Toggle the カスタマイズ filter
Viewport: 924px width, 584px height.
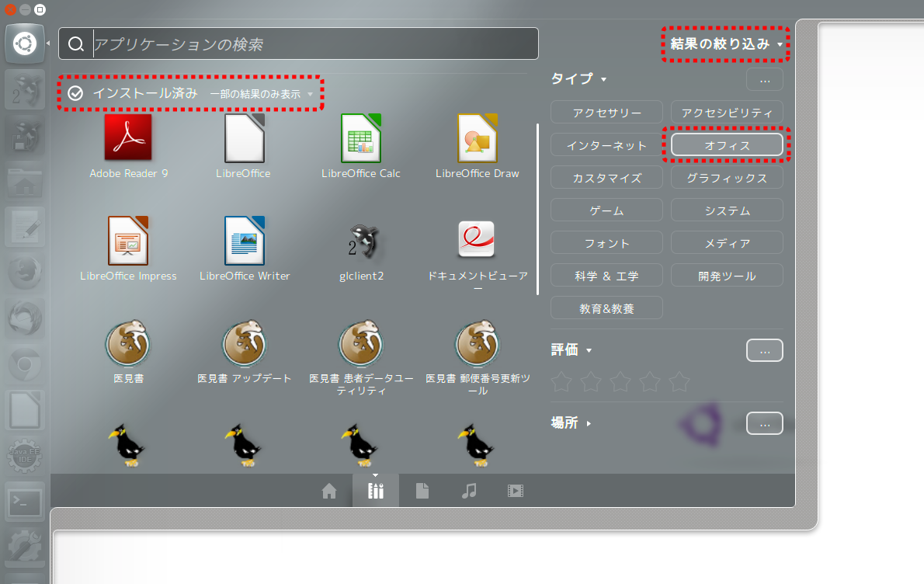click(x=606, y=178)
